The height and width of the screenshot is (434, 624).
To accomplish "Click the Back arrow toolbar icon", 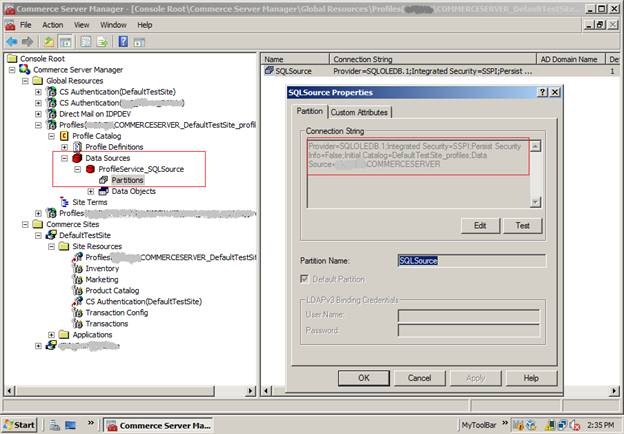I will tap(11, 41).
